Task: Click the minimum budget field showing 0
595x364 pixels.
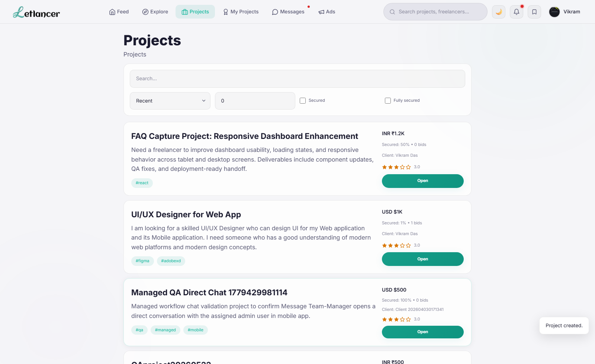Action: [x=255, y=101]
